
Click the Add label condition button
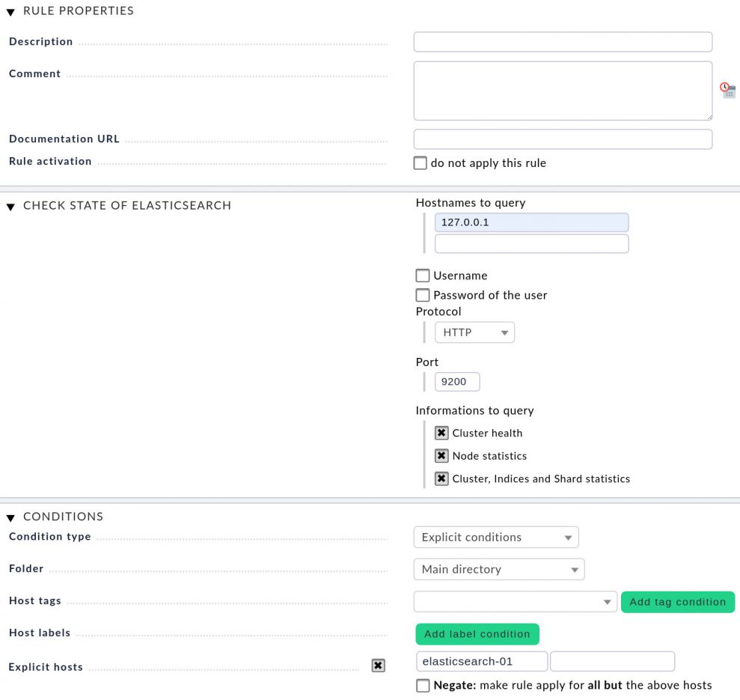click(477, 634)
